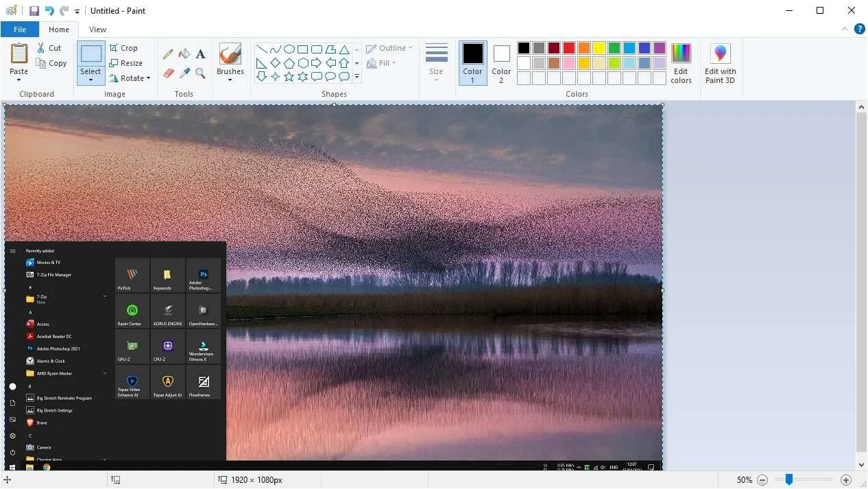Open the line Size dropdown

(436, 62)
